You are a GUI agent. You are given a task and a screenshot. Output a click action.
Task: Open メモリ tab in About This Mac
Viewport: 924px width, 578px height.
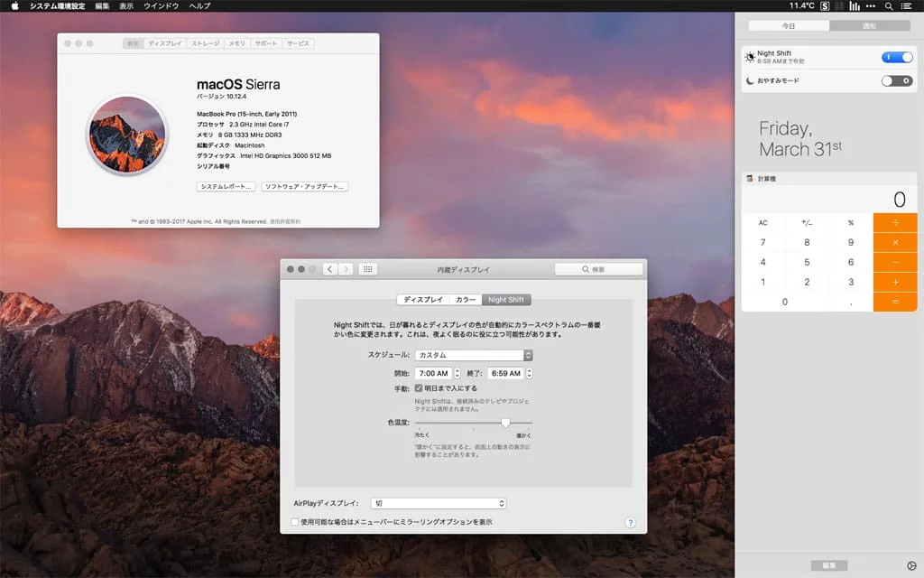click(x=237, y=43)
